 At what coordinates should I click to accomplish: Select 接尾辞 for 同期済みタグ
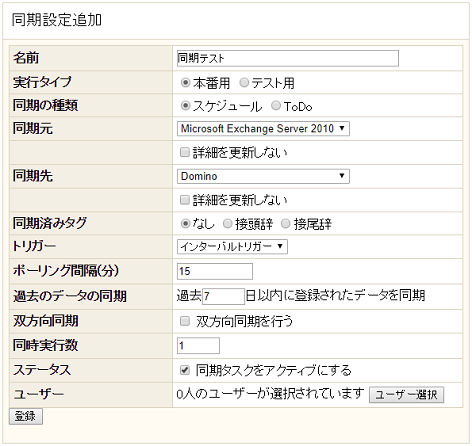[286, 223]
